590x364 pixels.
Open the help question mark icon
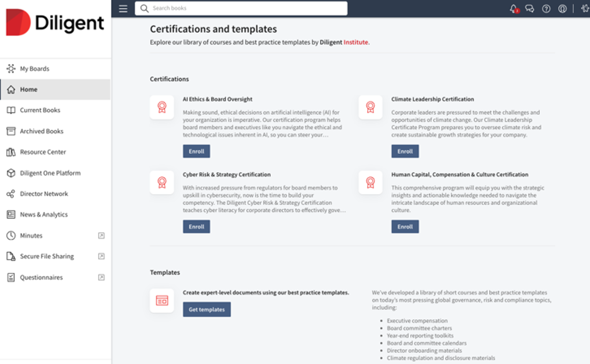[x=546, y=9]
